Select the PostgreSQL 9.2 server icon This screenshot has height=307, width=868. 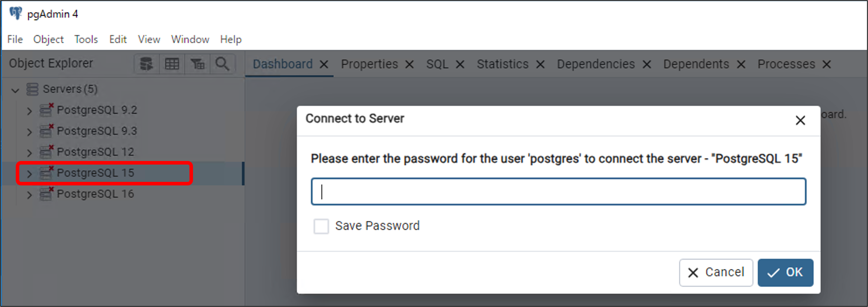coord(46,110)
